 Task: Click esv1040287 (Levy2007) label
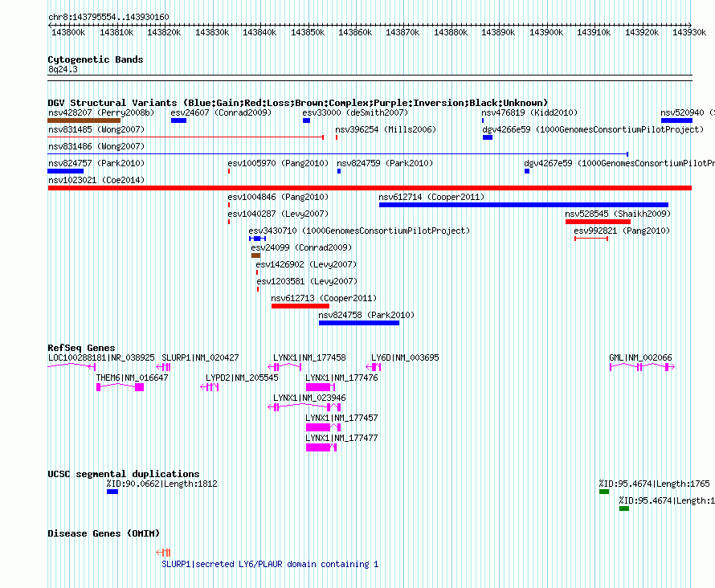pos(278,214)
